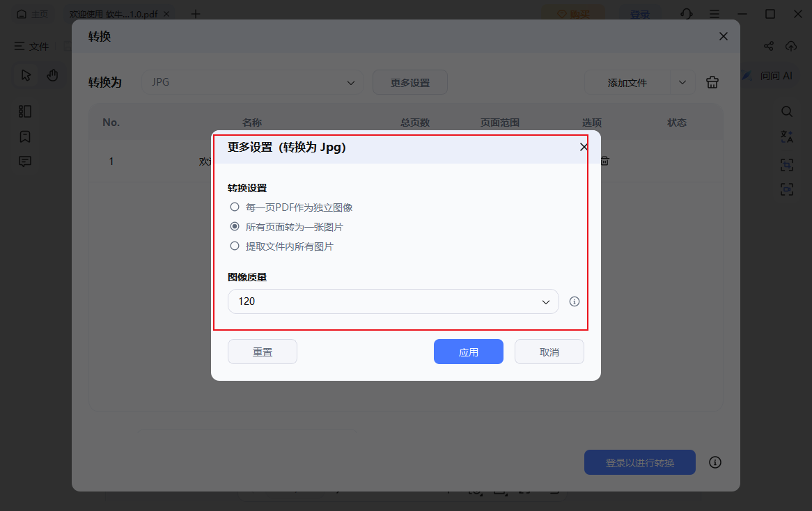Click the clear list trash icon
The height and width of the screenshot is (511, 812).
[712, 82]
